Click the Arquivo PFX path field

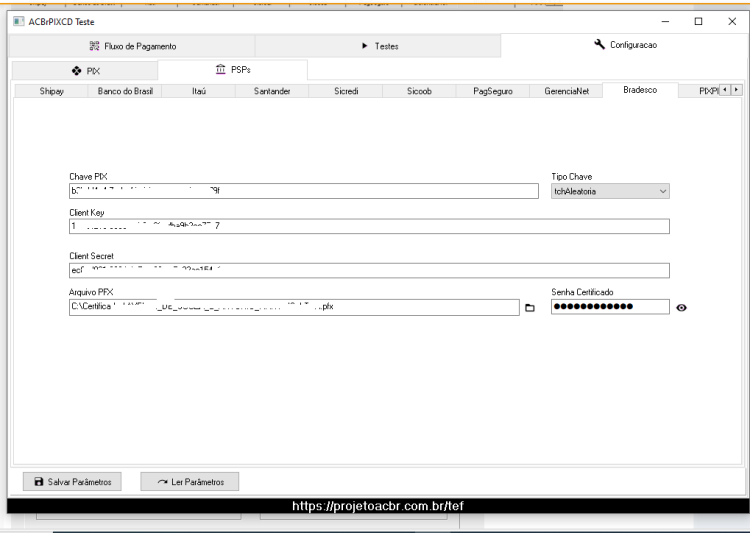tap(294, 307)
